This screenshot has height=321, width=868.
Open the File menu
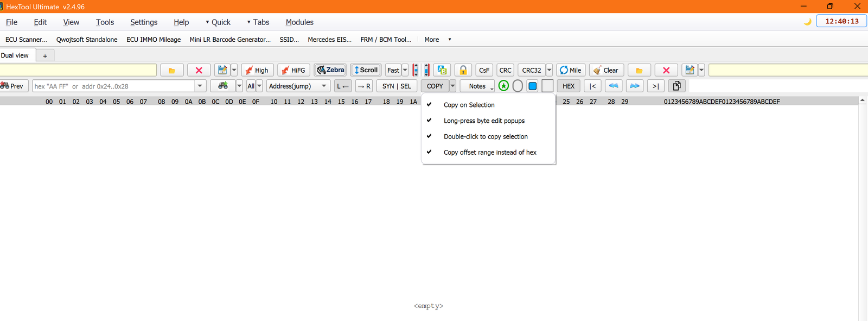11,22
